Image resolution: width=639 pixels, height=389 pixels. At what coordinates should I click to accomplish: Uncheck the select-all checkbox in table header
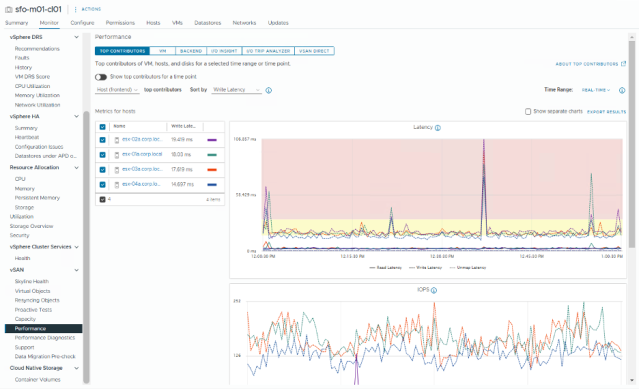click(102, 127)
